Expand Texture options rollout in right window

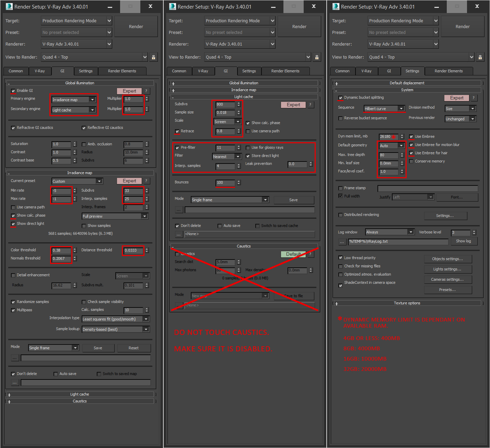pos(407,303)
